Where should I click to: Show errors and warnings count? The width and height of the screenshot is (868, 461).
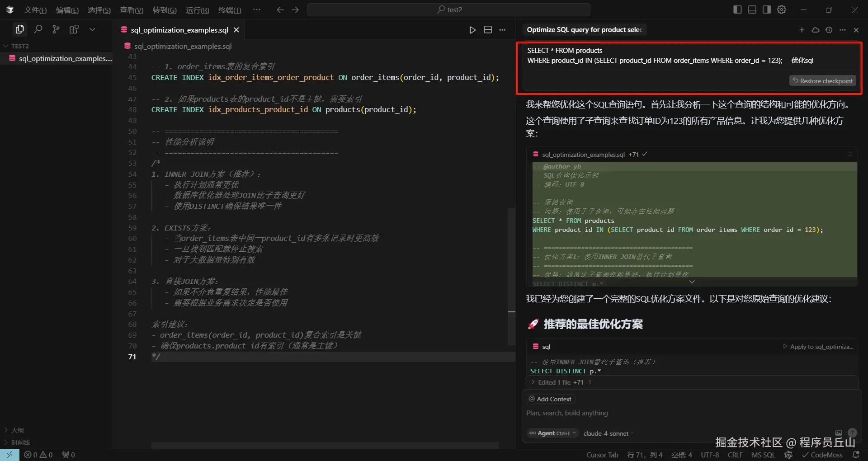[38, 455]
